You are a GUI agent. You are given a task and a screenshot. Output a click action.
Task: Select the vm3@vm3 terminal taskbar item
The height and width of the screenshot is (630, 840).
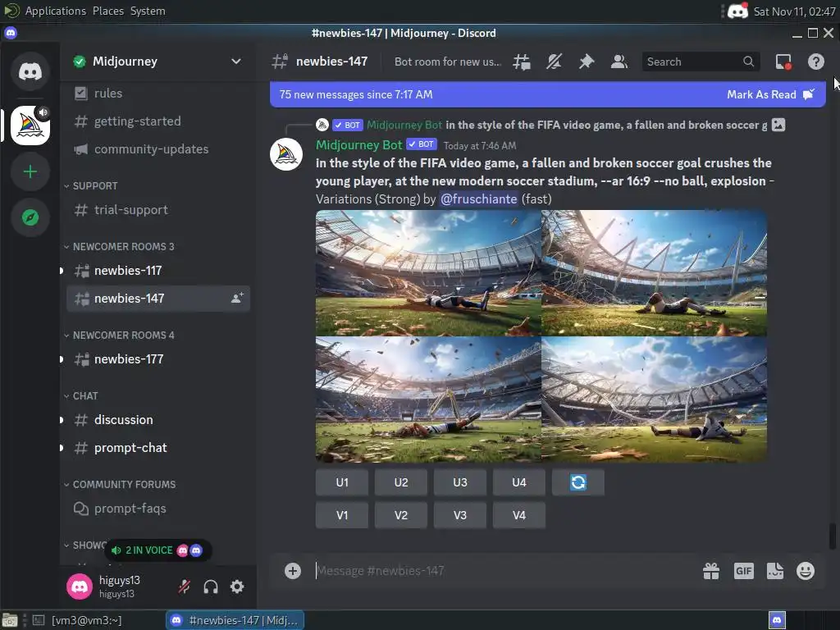[78, 620]
